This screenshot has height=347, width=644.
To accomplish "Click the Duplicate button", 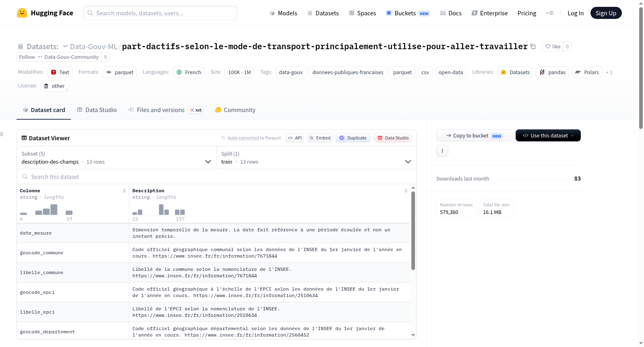I will click(x=353, y=138).
